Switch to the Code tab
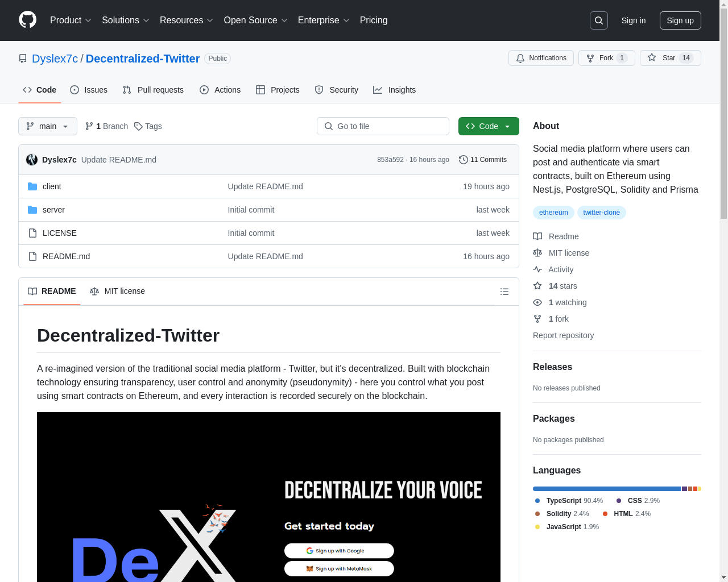The height and width of the screenshot is (582, 728). click(x=39, y=90)
